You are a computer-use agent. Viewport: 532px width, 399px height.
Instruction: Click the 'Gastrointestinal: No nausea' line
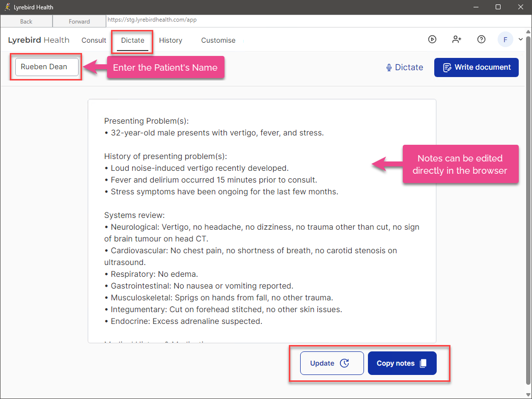pos(198,286)
